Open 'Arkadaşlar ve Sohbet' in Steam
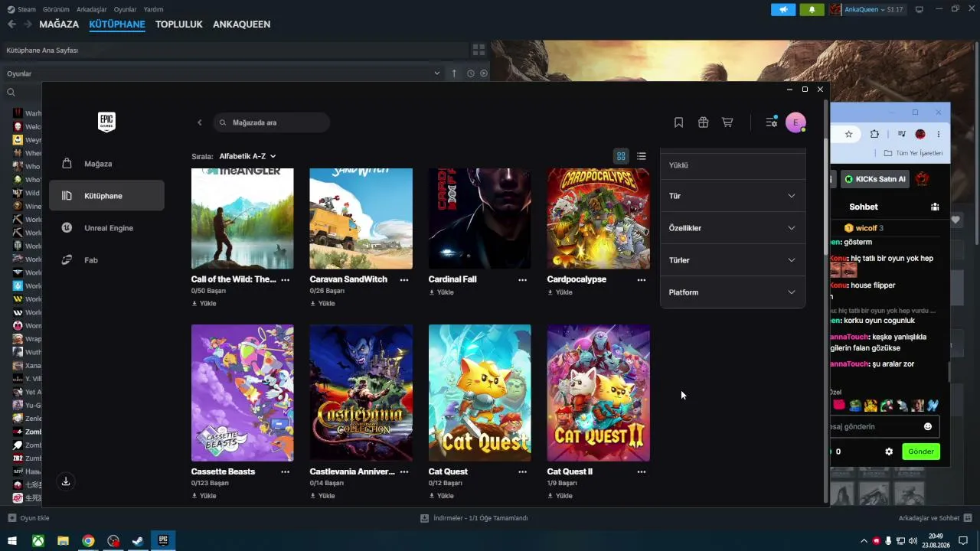The width and height of the screenshot is (980, 551). tap(936, 518)
